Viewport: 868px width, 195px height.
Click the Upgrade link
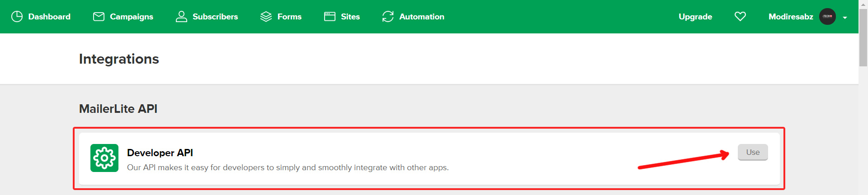(695, 17)
